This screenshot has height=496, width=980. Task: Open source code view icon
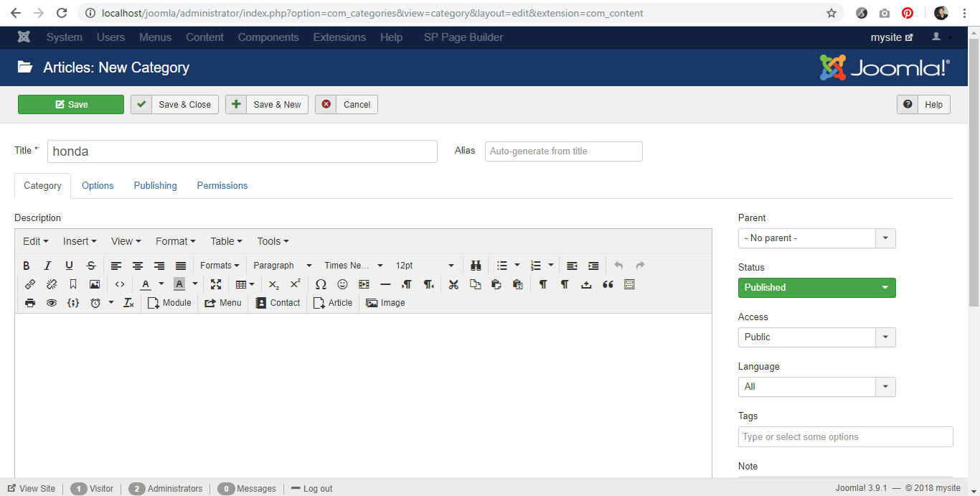point(120,284)
